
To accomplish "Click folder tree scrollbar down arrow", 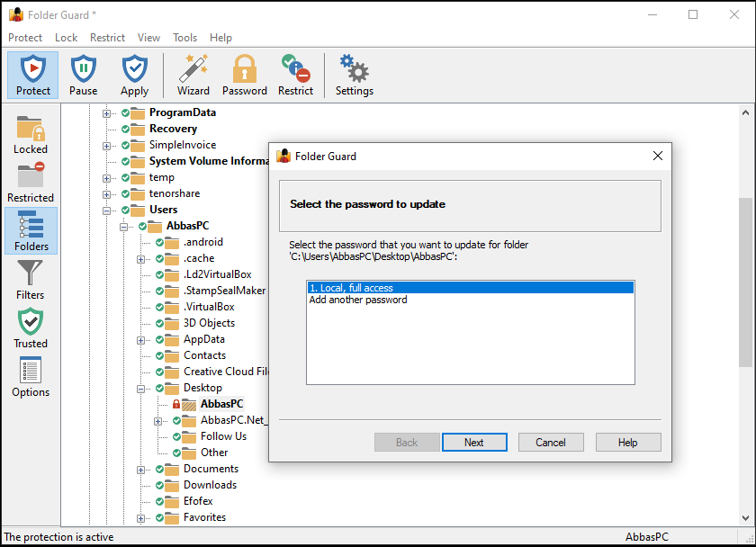I will (x=746, y=518).
